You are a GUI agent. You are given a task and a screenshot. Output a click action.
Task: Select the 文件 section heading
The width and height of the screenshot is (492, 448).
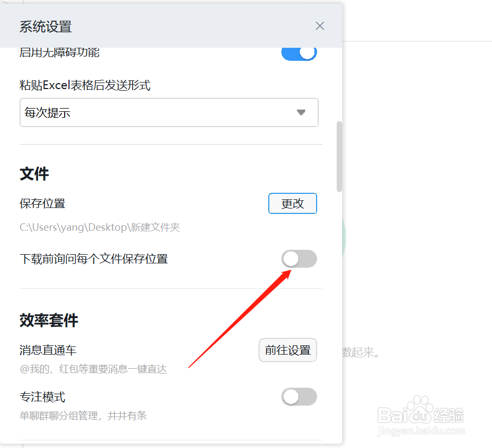click(x=34, y=174)
